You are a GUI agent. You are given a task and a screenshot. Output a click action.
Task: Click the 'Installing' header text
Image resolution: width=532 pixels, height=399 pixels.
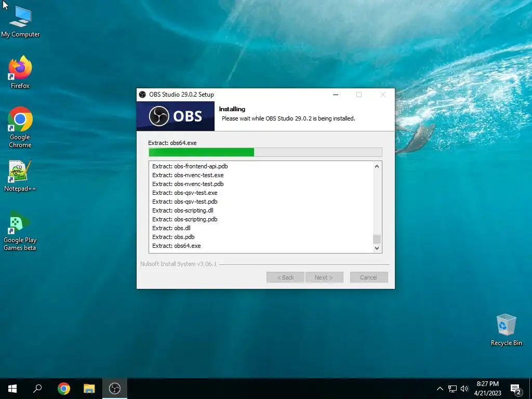click(x=232, y=109)
